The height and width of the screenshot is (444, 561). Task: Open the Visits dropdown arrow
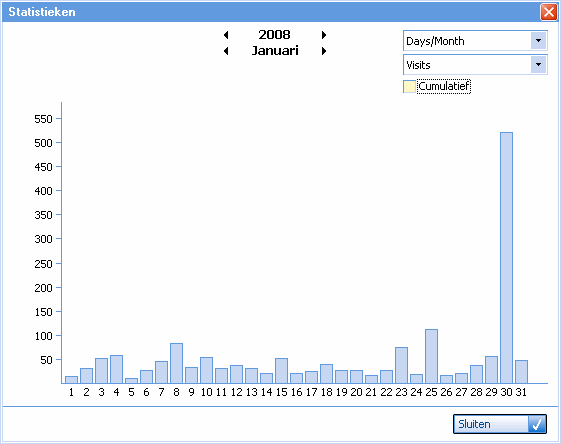coord(538,65)
